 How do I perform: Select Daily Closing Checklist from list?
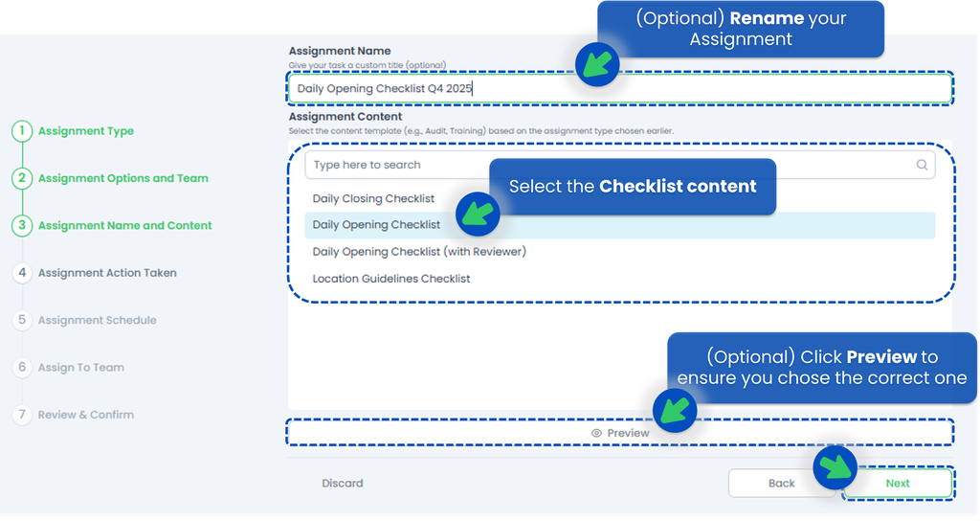[373, 199]
